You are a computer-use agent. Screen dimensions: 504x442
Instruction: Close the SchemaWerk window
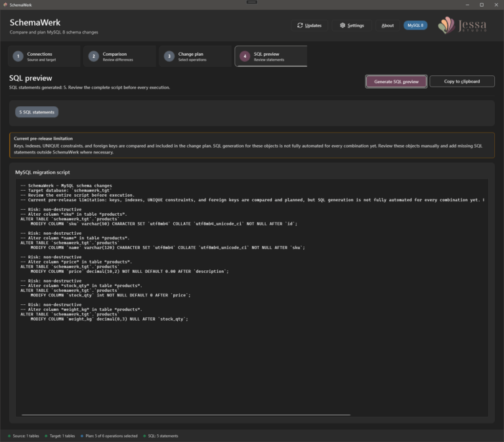pyautogui.click(x=496, y=5)
